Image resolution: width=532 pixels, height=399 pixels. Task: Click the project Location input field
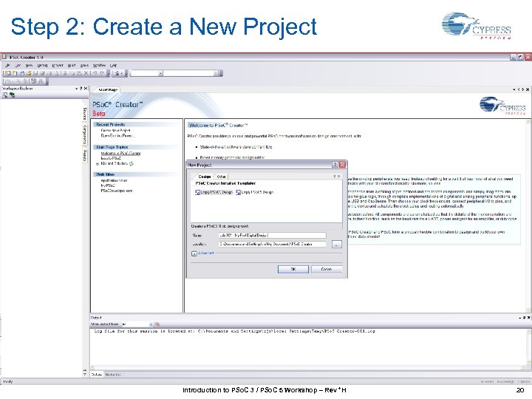[273, 244]
